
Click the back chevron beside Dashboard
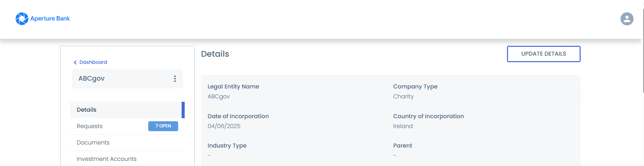(75, 63)
